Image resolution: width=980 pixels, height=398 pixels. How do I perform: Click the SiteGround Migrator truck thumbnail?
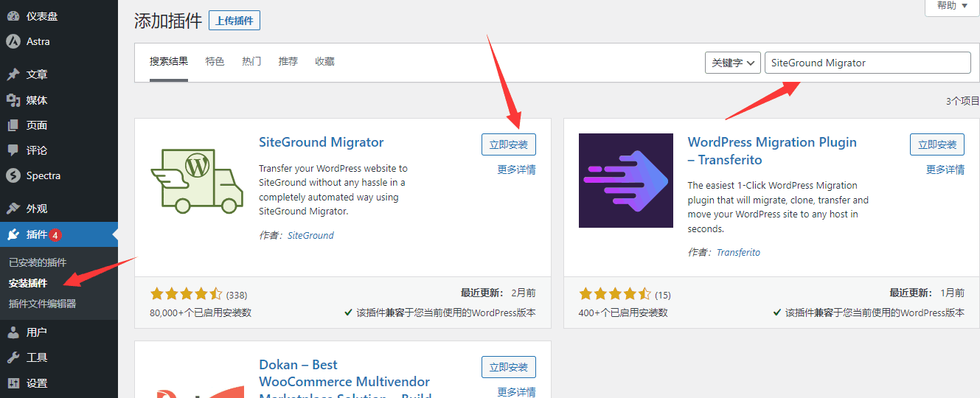click(x=197, y=181)
